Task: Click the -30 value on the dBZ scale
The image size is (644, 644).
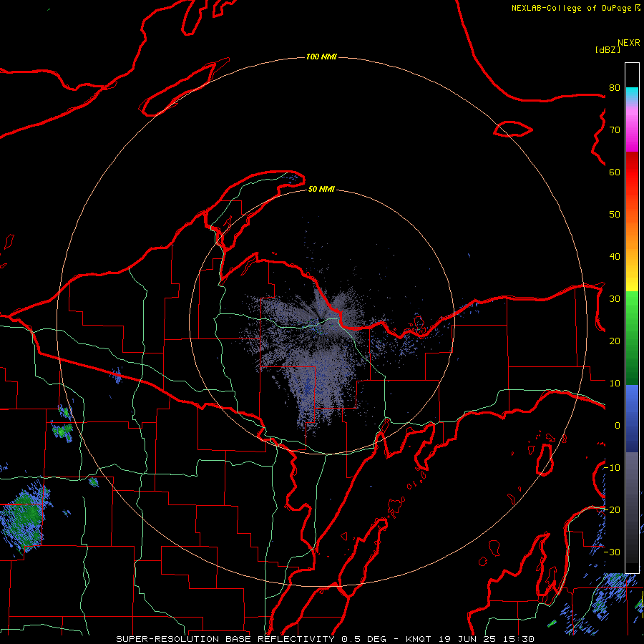Action: [612, 552]
